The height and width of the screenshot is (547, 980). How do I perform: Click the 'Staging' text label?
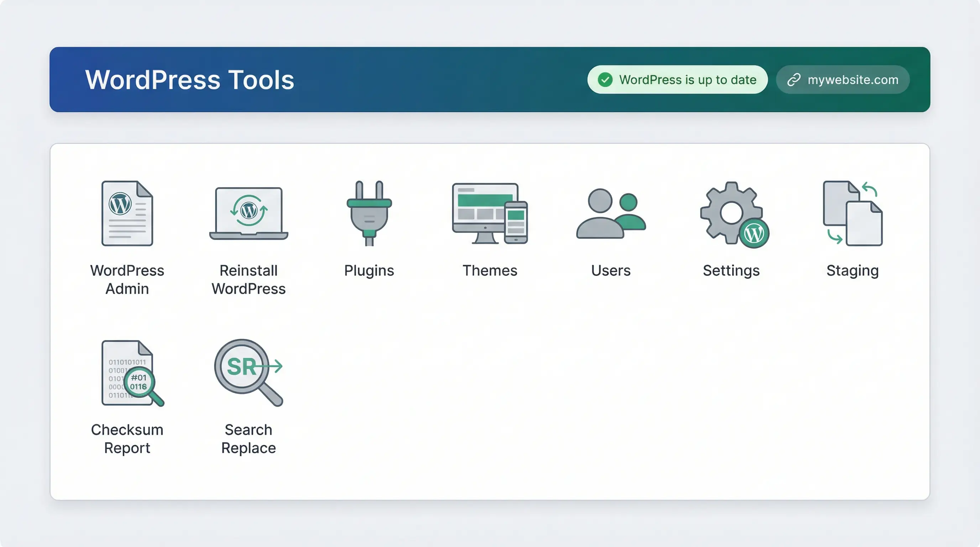coord(853,270)
